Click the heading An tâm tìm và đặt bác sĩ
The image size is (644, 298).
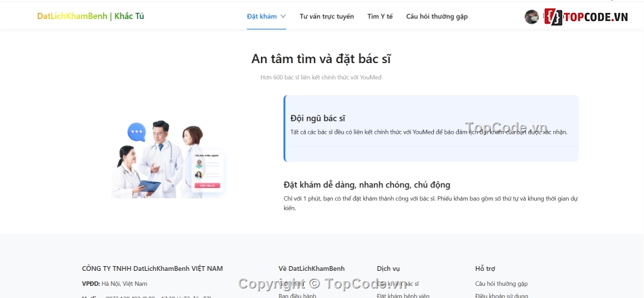point(321,59)
